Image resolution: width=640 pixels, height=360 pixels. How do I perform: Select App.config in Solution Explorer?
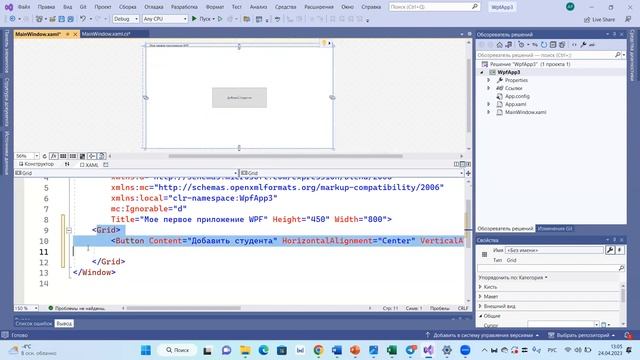pyautogui.click(x=517, y=96)
